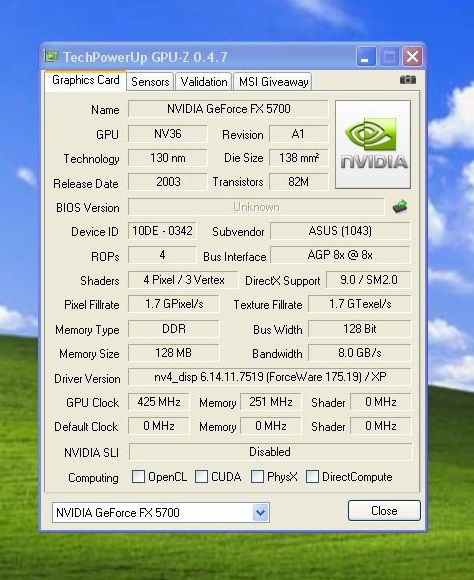Close GPU-Z with the red X
This screenshot has width=474, height=580.
point(412,57)
